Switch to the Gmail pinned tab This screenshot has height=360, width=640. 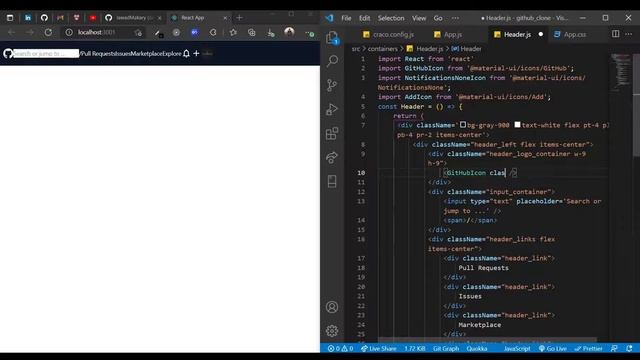pyautogui.click(x=60, y=18)
